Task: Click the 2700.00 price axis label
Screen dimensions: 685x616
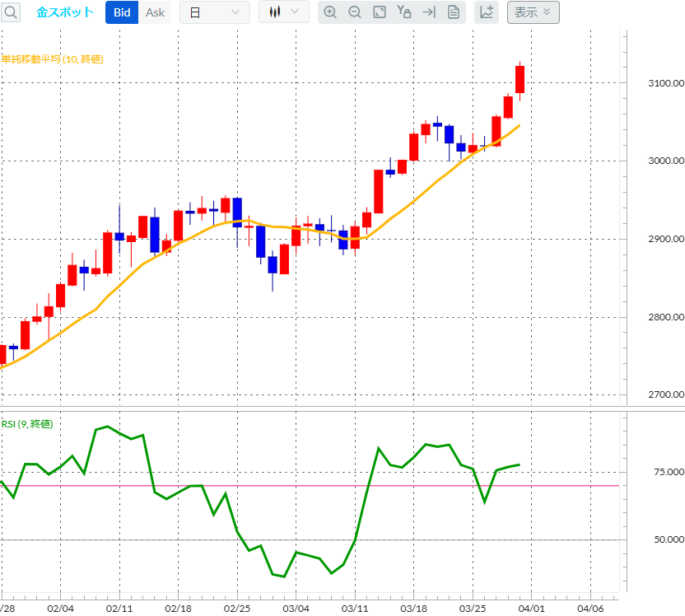Action: (x=666, y=394)
